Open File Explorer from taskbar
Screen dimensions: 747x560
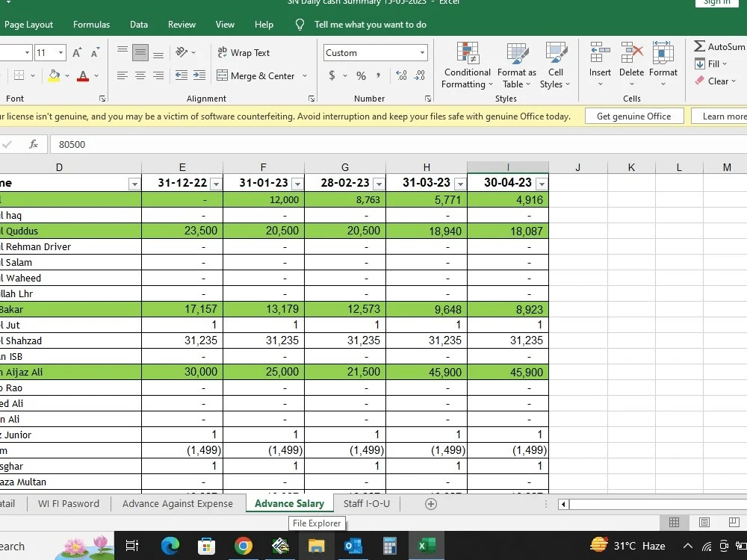(316, 546)
